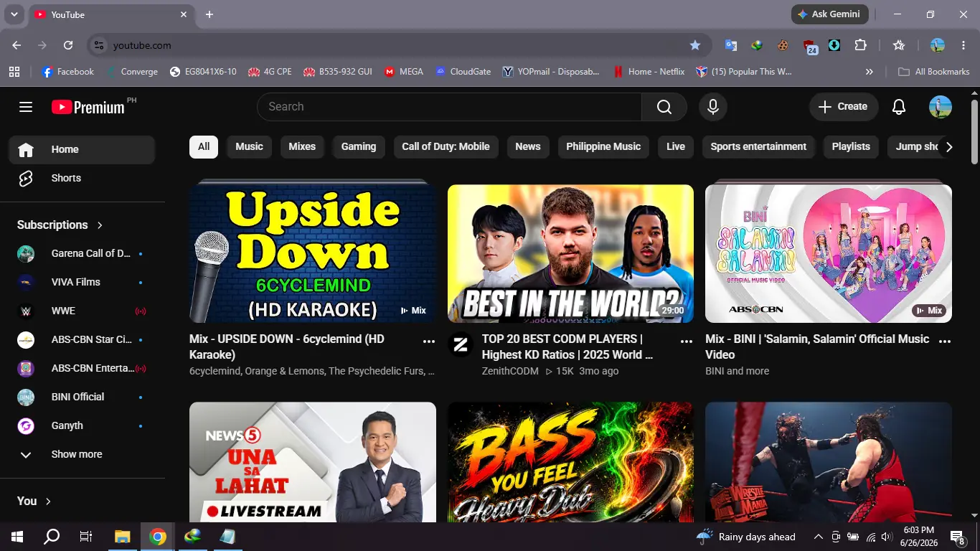Select Call of Duty: Mobile chip
The width and height of the screenshot is (980, 551).
tap(446, 146)
